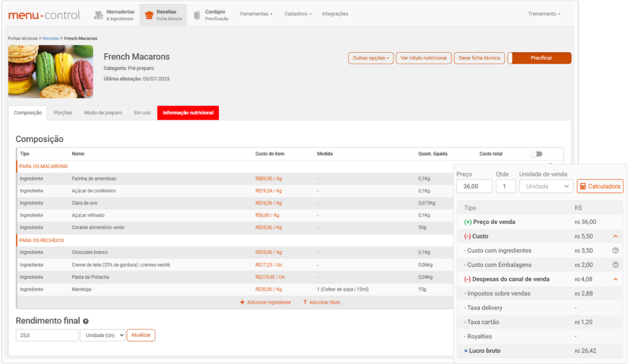Click help icon for Custo com Embalagens
Viewport: 639px width, 364px height.
pyautogui.click(x=615, y=265)
